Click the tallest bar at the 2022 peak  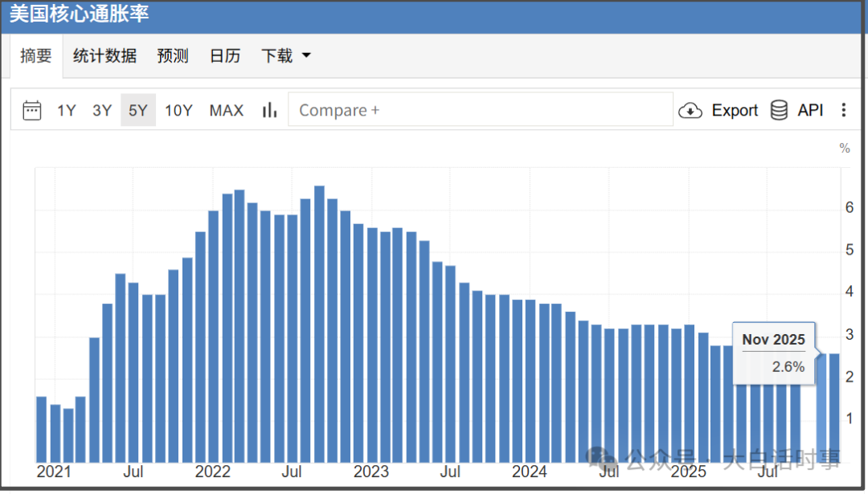pos(319,325)
